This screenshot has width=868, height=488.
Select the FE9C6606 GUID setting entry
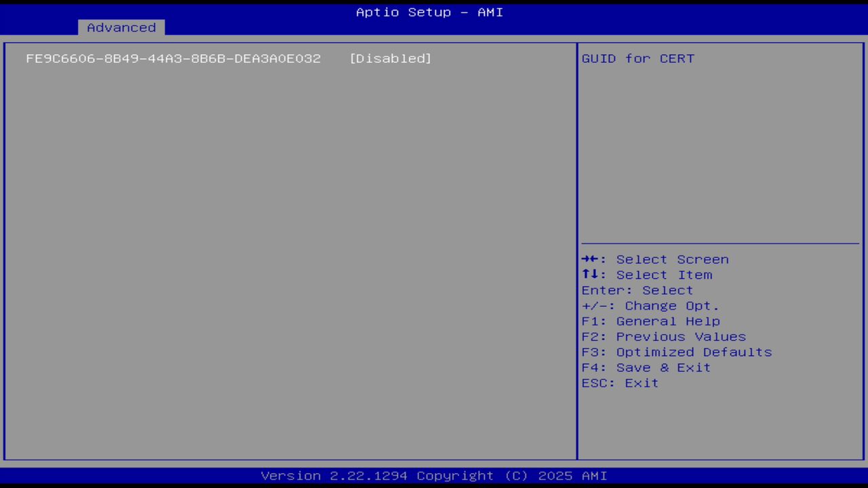(174, 58)
